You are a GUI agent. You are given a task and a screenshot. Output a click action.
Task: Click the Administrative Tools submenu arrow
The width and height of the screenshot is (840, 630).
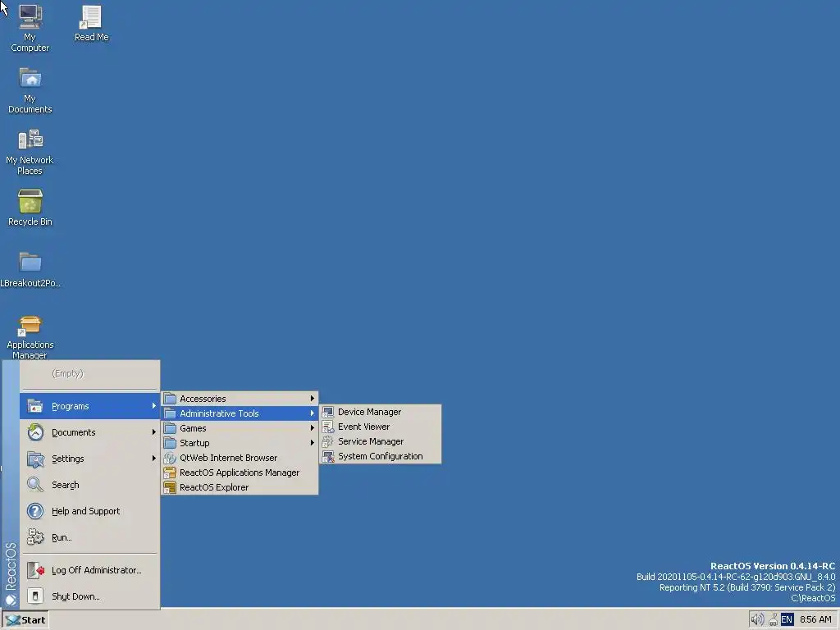[312, 413]
